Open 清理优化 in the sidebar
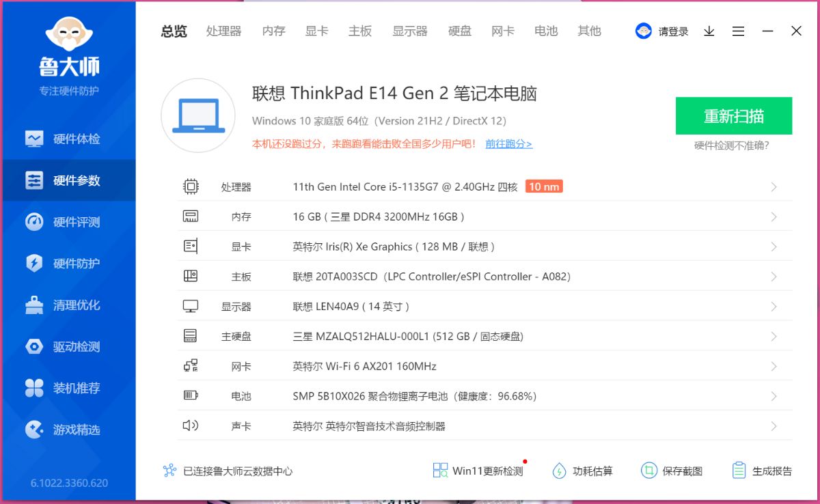This screenshot has width=820, height=504. [68, 305]
